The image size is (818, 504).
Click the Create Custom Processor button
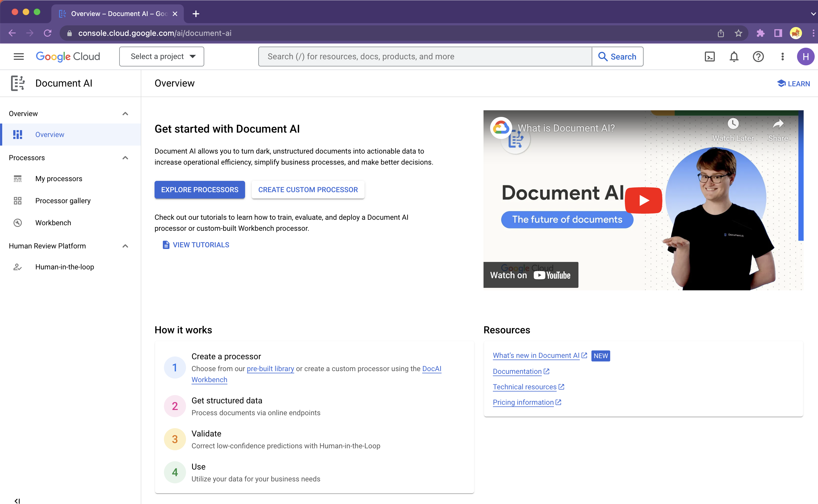(308, 189)
